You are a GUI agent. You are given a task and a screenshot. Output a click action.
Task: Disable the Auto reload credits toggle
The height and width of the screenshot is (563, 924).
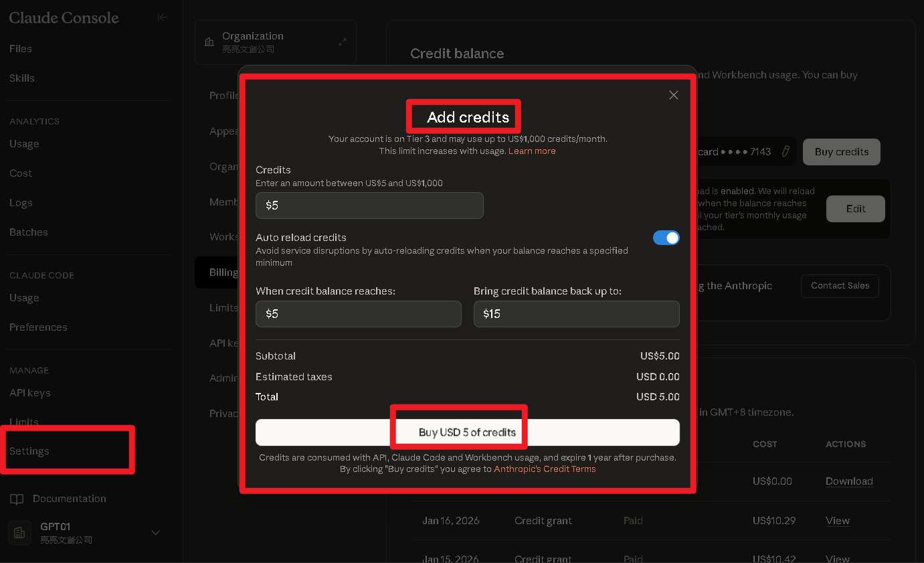click(x=666, y=238)
